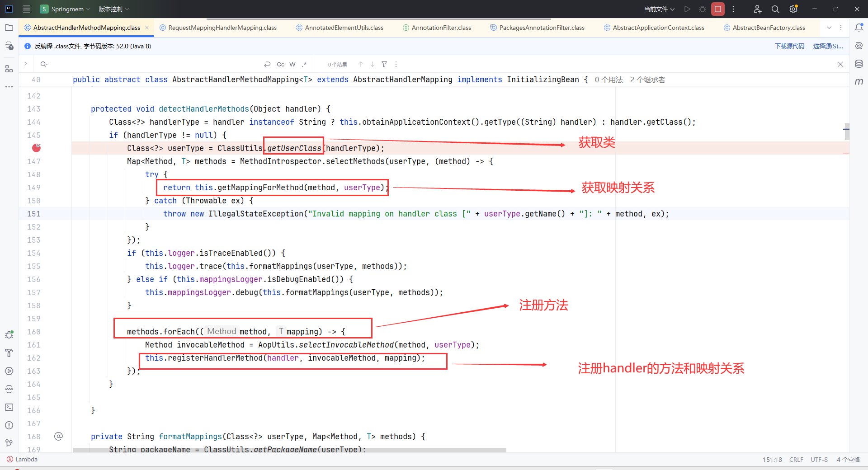Open the Terminal tool window
Viewport: 868px width, 470px height.
9,407
